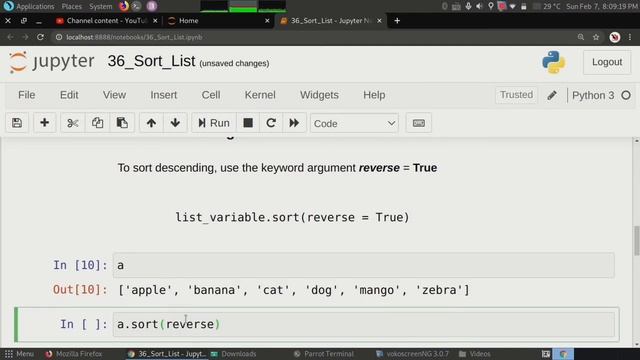
Task: Cut selected cells with scissors icon
Action: 73,123
